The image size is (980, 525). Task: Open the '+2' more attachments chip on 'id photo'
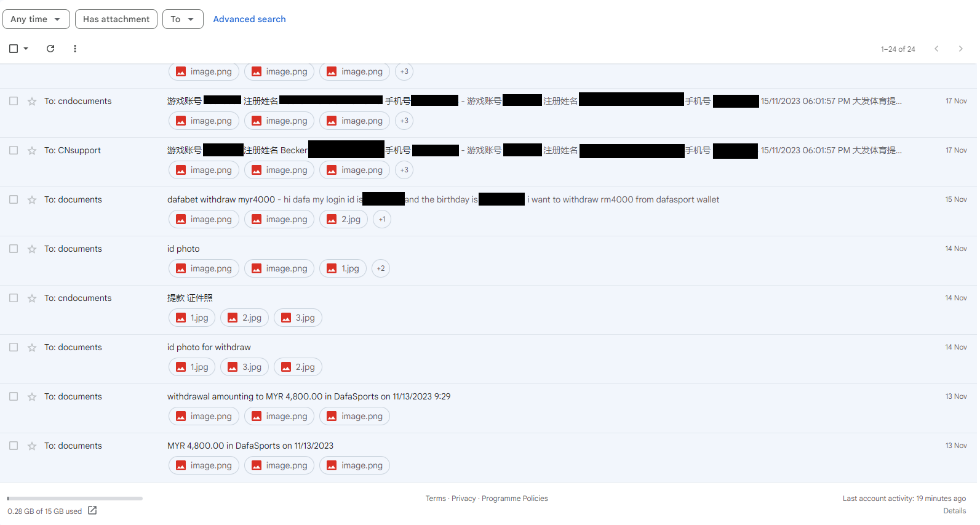[x=381, y=269]
